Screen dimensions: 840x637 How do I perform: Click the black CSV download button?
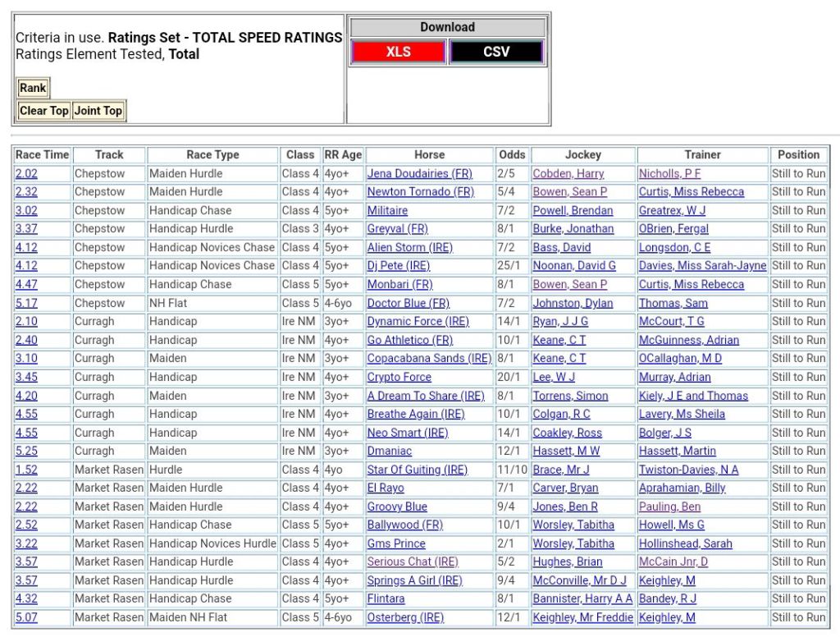pos(496,52)
